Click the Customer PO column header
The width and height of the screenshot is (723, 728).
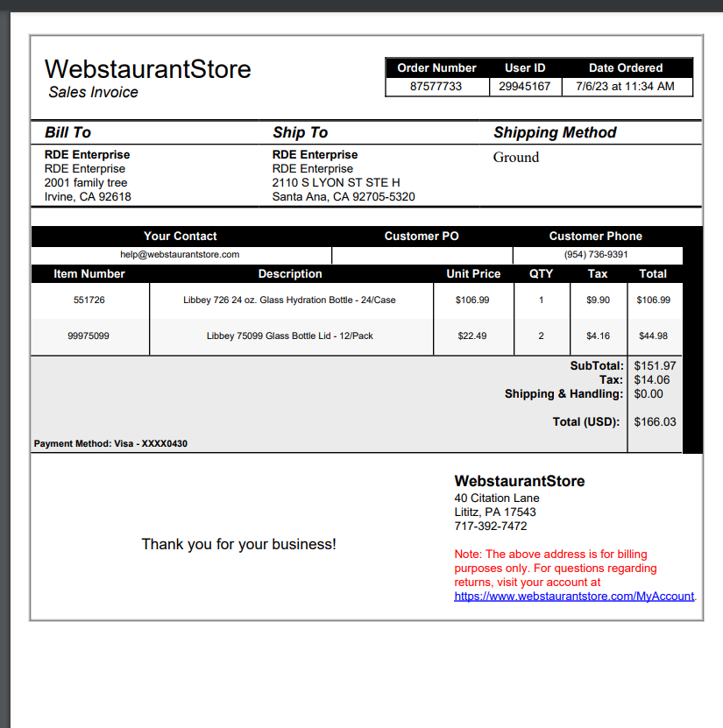(422, 236)
